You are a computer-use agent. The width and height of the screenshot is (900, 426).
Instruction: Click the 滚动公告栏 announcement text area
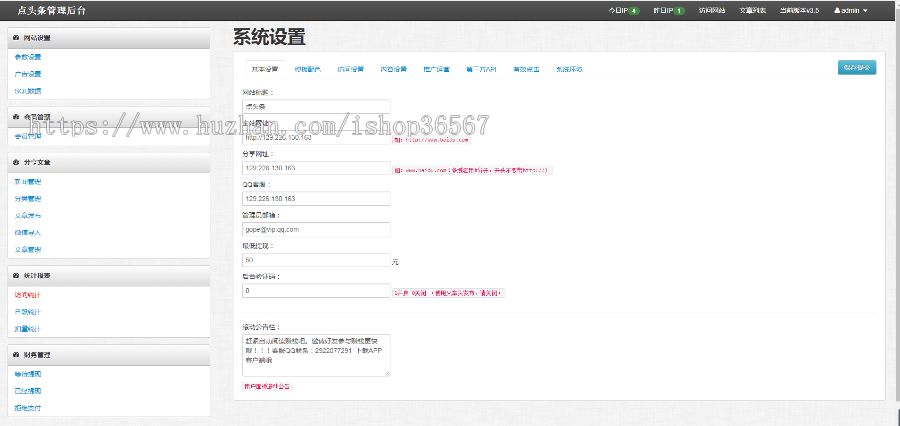[316, 355]
